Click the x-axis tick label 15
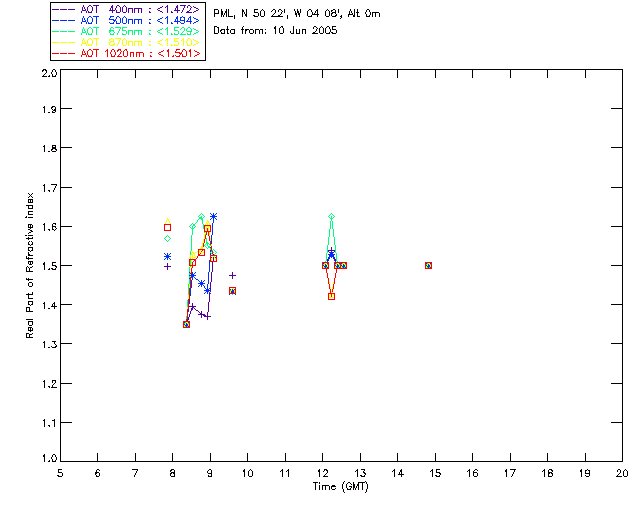The width and height of the screenshot is (640, 512). click(435, 473)
